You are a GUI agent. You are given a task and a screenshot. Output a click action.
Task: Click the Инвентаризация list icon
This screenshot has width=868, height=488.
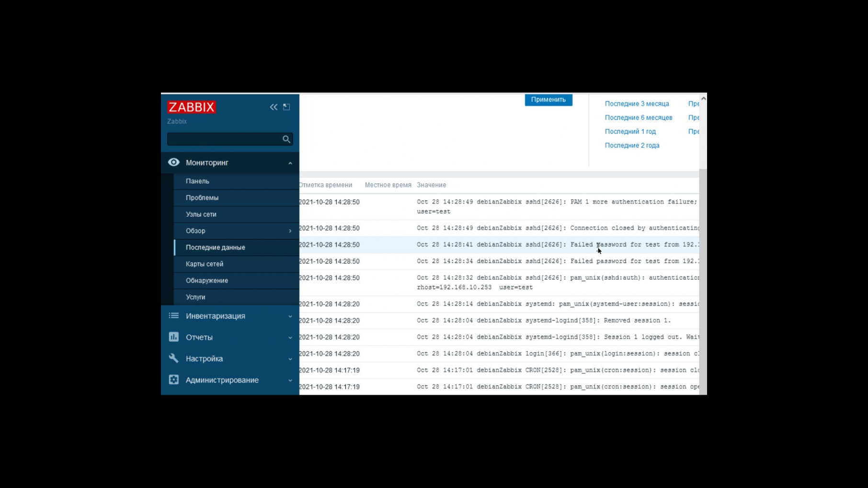[x=173, y=316]
